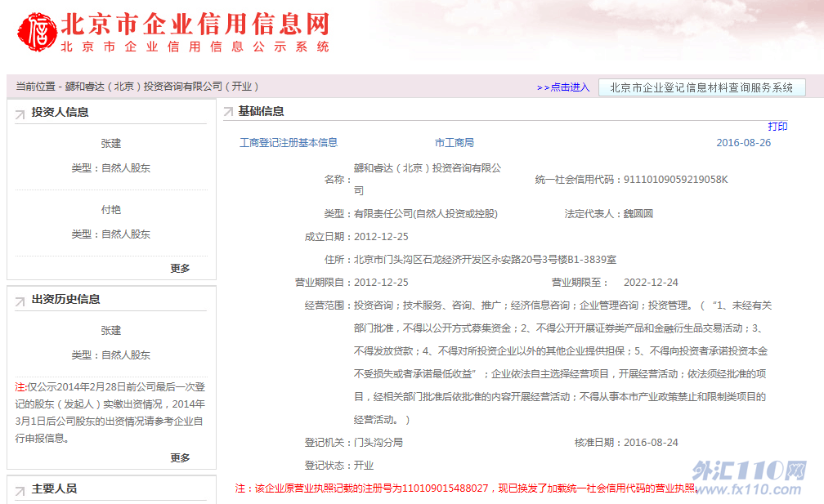Select investor 付艳 in 投资人信息

(111, 209)
